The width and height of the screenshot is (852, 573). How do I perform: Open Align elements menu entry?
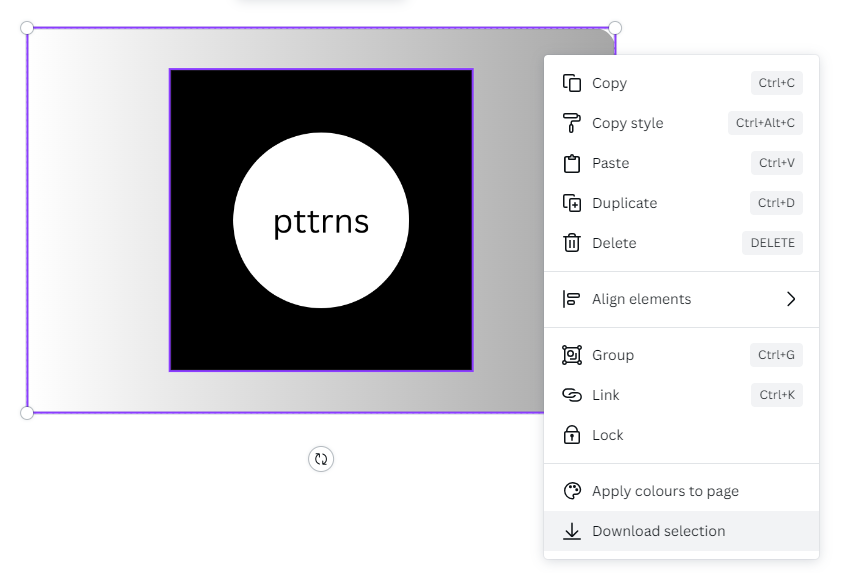click(x=681, y=299)
